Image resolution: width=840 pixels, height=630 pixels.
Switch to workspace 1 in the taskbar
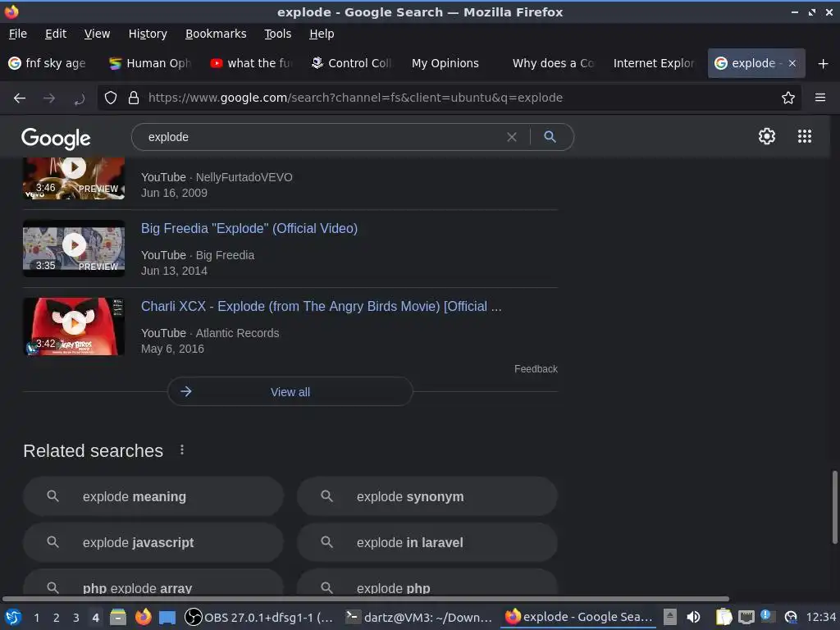click(x=36, y=618)
